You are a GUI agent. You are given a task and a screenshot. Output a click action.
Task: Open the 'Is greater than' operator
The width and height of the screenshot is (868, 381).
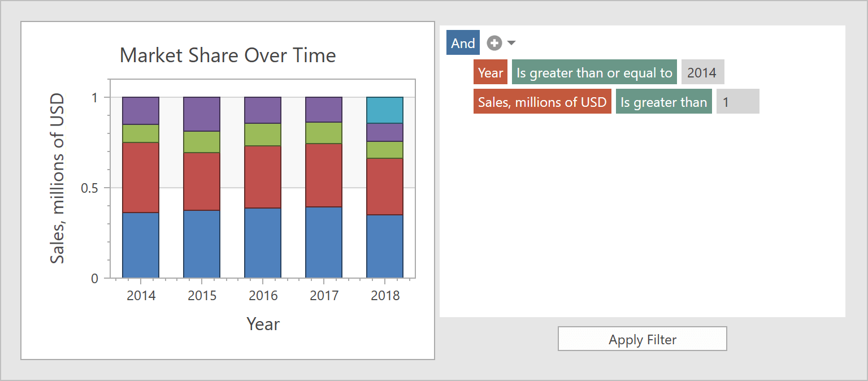click(x=663, y=102)
